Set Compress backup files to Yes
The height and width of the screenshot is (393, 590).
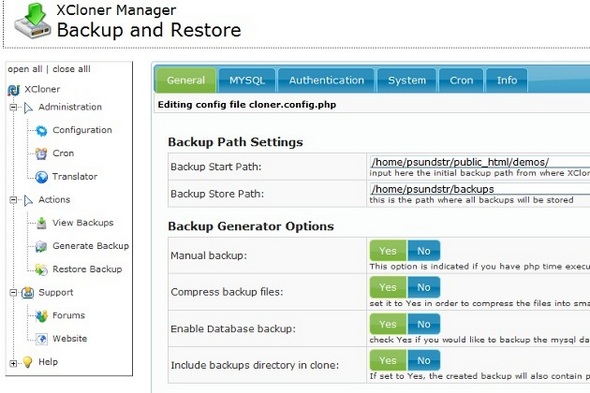tap(388, 287)
